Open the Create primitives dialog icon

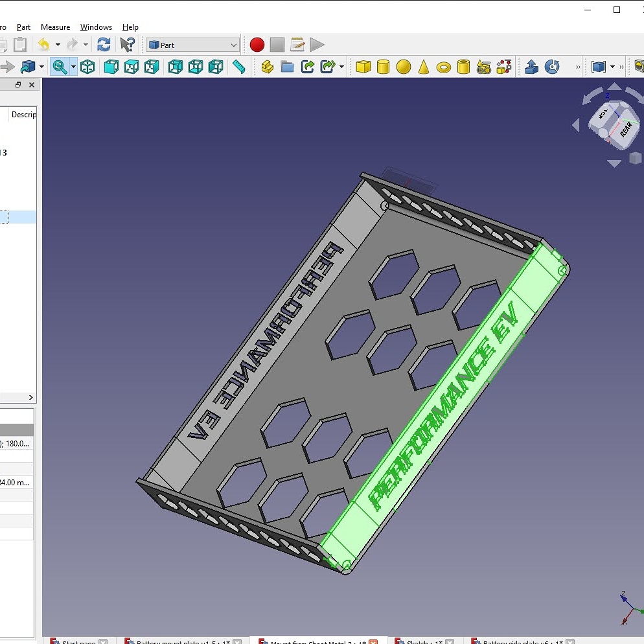pyautogui.click(x=484, y=67)
